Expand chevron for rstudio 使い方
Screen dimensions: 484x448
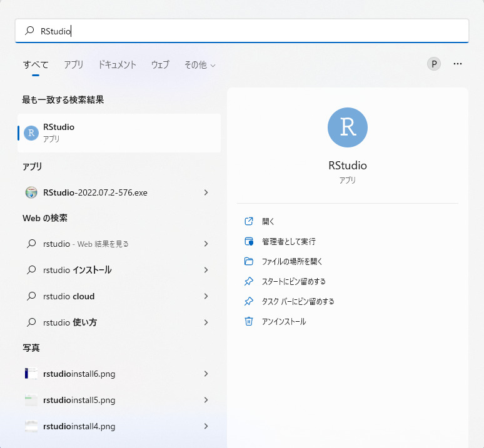[x=206, y=322]
